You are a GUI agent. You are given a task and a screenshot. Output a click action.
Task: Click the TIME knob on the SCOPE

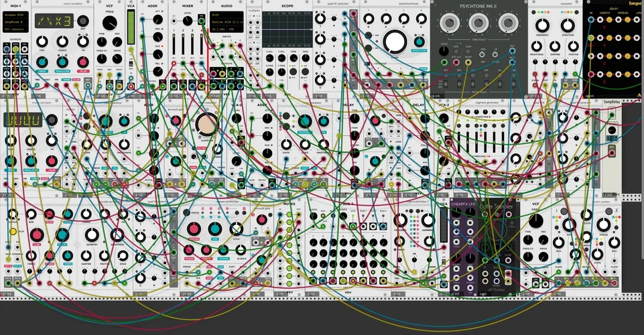(294, 58)
